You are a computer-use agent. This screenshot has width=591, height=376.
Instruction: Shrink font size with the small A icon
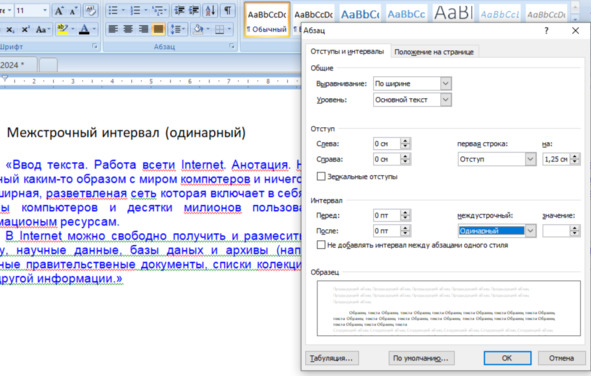click(73, 11)
